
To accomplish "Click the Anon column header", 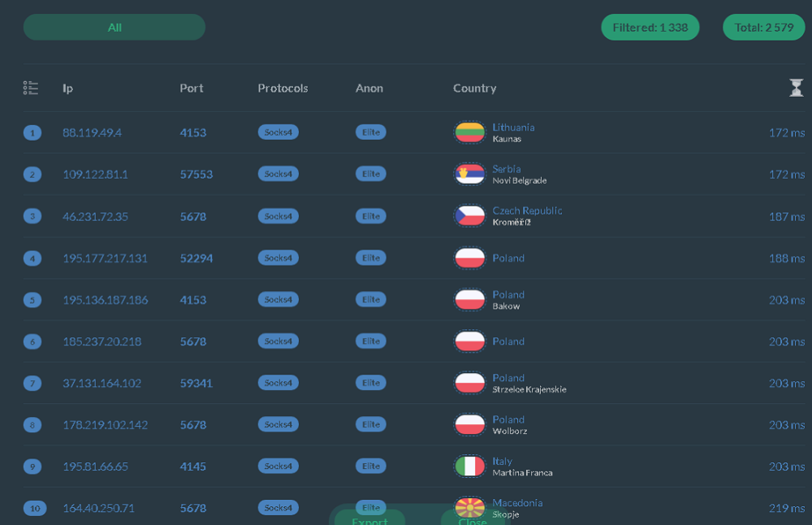I will click(369, 88).
